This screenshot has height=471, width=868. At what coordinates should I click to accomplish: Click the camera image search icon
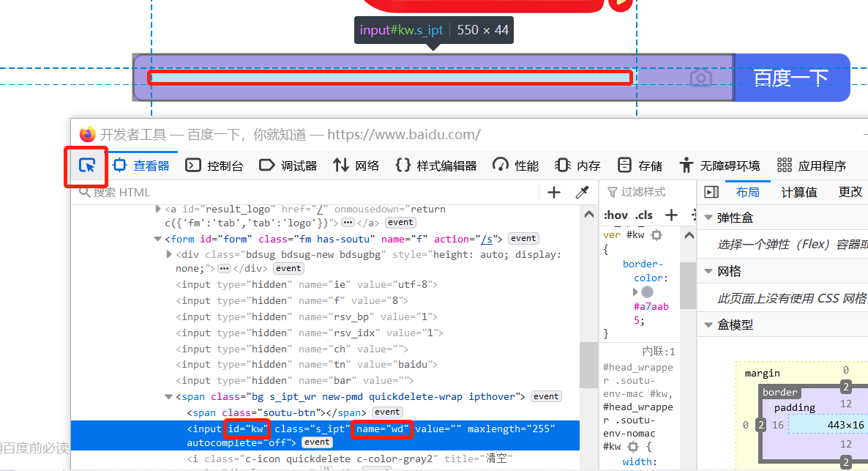click(x=701, y=78)
